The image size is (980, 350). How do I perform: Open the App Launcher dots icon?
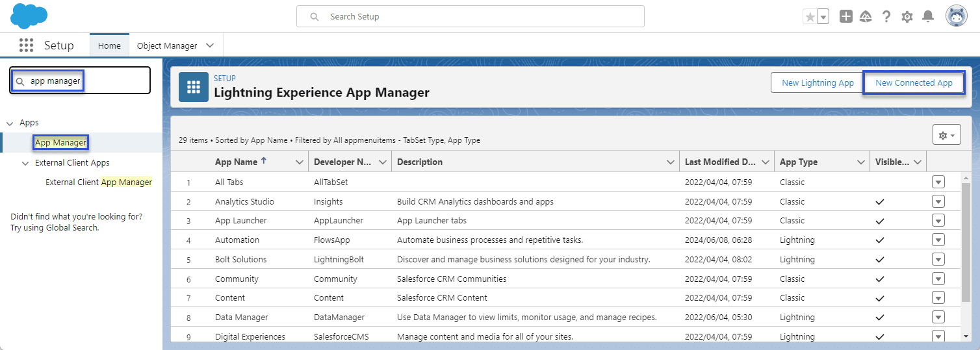pyautogui.click(x=26, y=45)
